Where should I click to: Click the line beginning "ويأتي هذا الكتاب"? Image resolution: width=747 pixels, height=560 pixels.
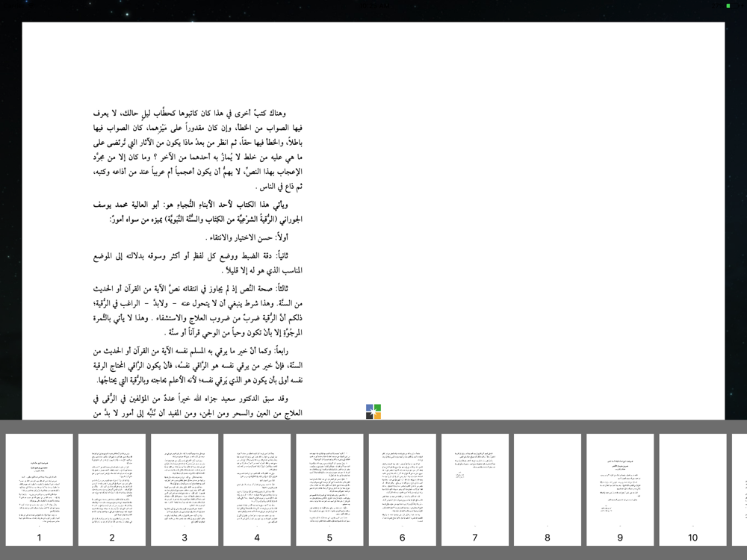tap(190, 205)
